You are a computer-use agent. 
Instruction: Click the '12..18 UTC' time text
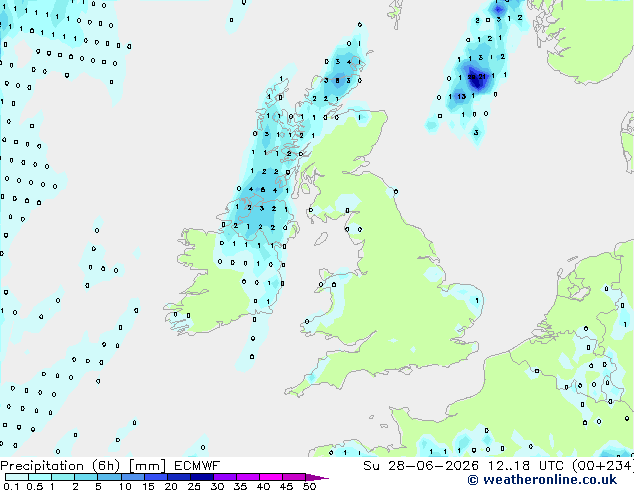[526, 466]
